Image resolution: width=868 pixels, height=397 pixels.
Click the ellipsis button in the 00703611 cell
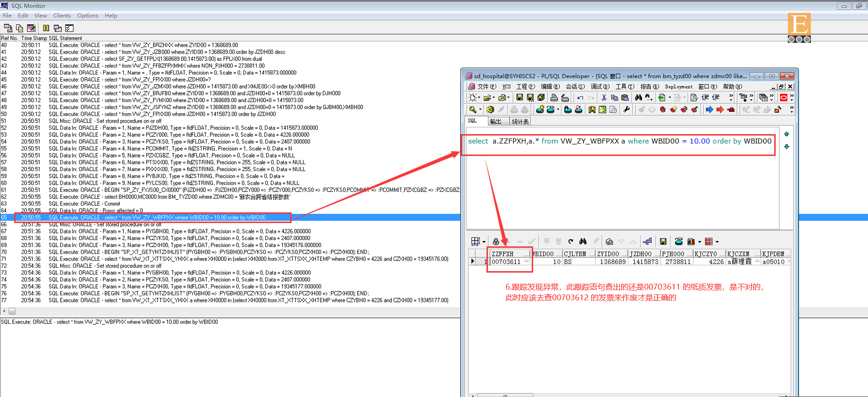tap(526, 261)
